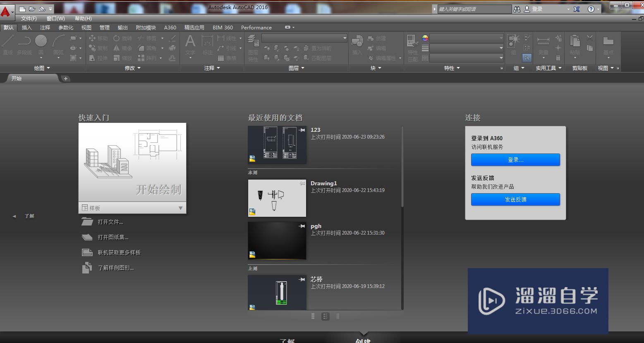Select the Dimension (标注) tool
Viewport: 644px width, 343px height.
pyautogui.click(x=207, y=45)
